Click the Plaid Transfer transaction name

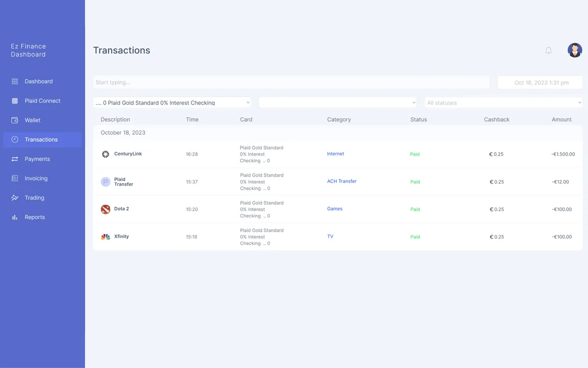click(x=123, y=182)
